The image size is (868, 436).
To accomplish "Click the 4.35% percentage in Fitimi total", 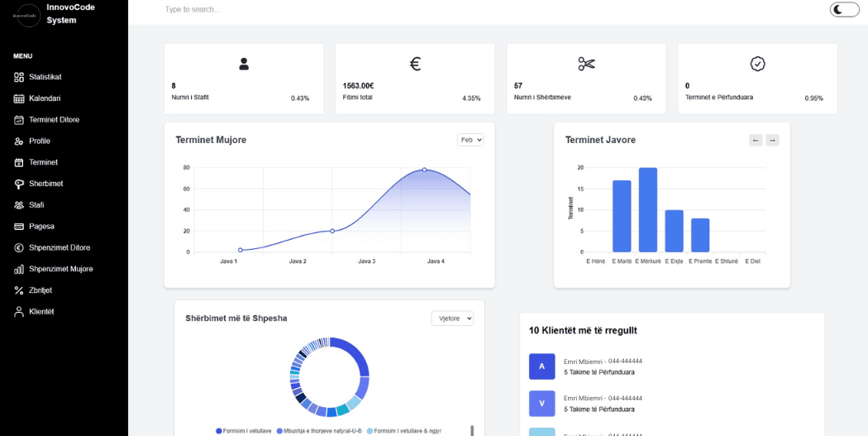I will pos(471,98).
